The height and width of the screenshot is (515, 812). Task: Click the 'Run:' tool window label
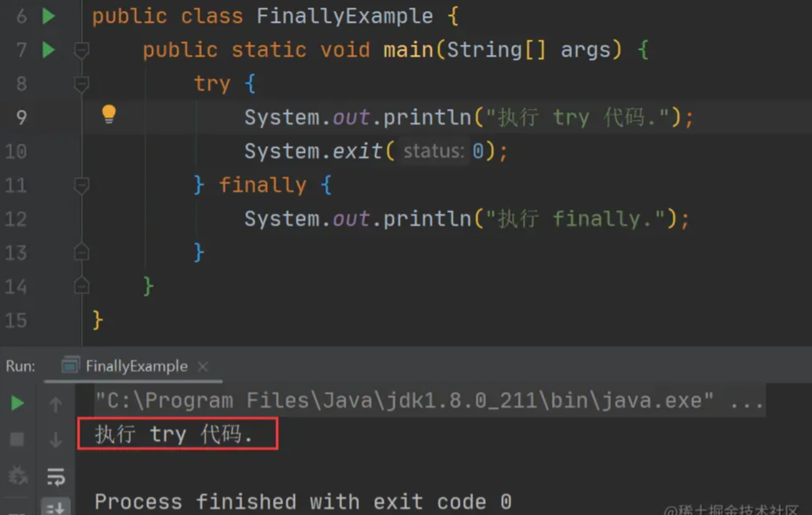coord(20,366)
